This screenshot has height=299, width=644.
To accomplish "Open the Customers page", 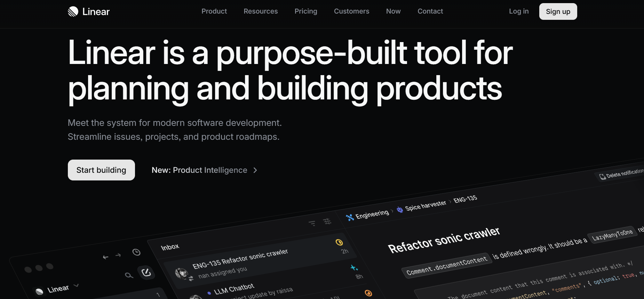I will 351,11.
